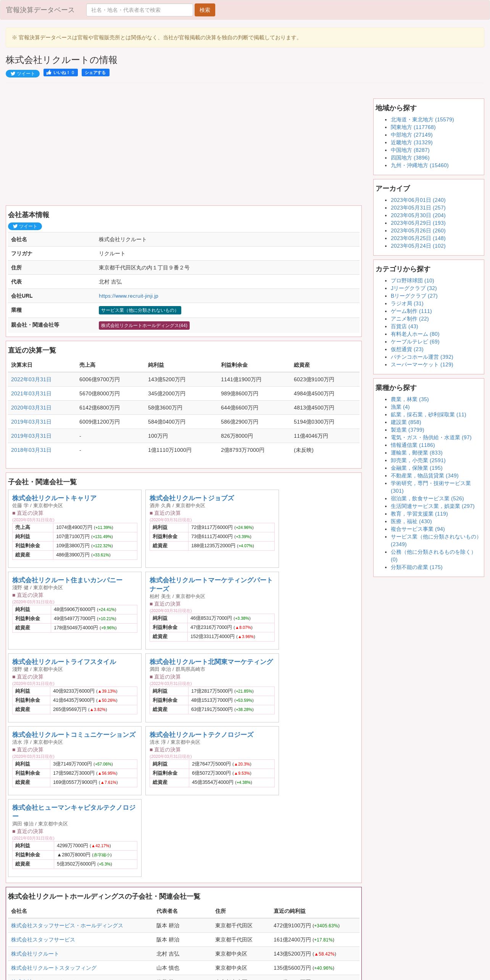Viewport: 490px width, 980px height.
Task: Open archive 2023年05月29日 (193)
Action: coord(418,223)
